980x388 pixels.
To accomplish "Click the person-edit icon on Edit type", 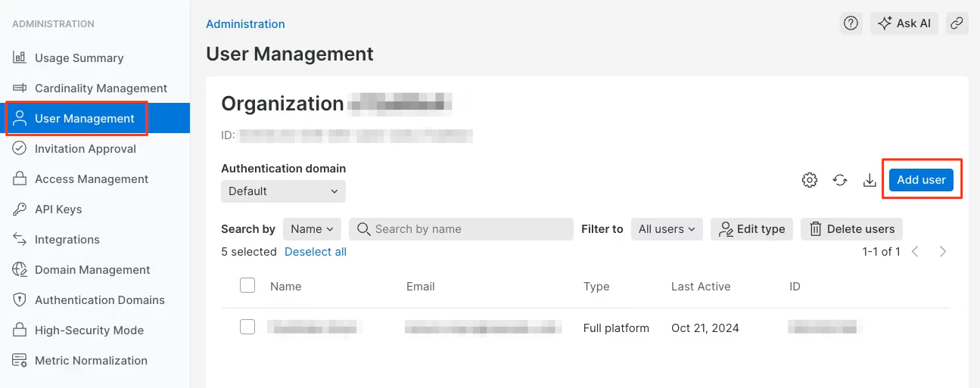I will pos(726,229).
